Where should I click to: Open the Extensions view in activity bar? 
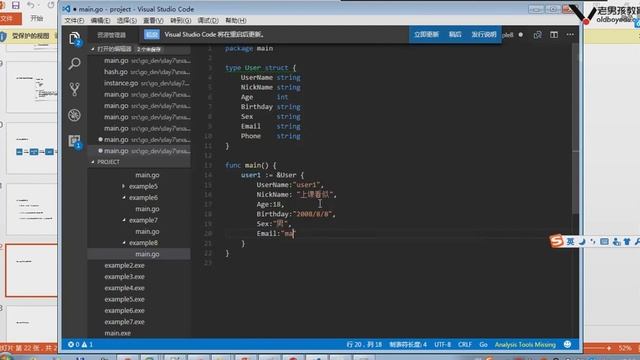75,141
